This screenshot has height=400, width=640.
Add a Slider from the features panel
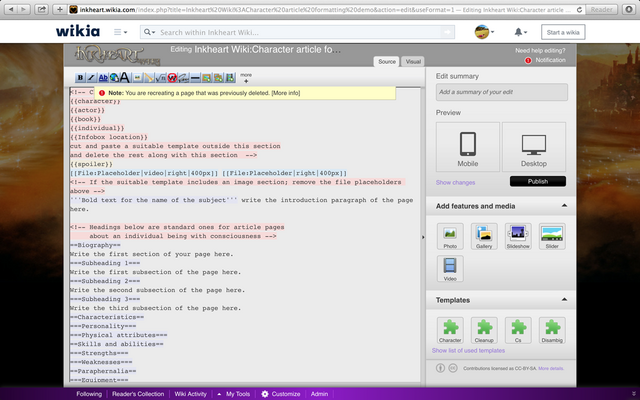[x=552, y=236]
